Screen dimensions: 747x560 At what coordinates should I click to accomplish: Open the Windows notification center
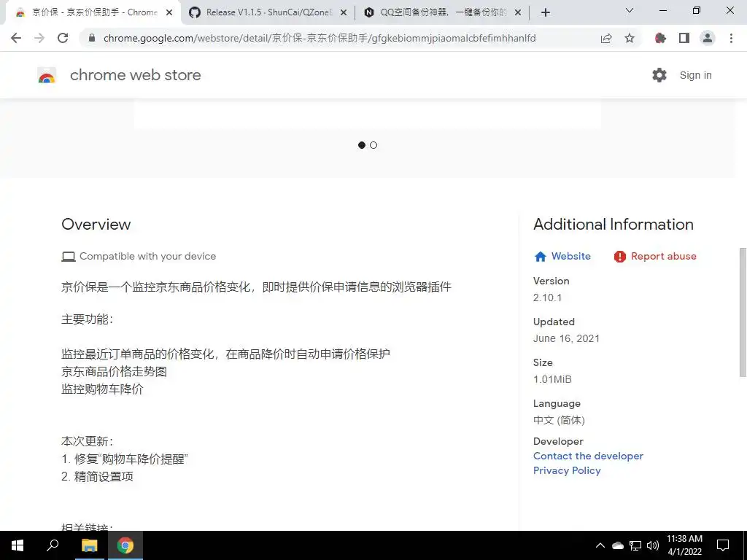click(723, 545)
